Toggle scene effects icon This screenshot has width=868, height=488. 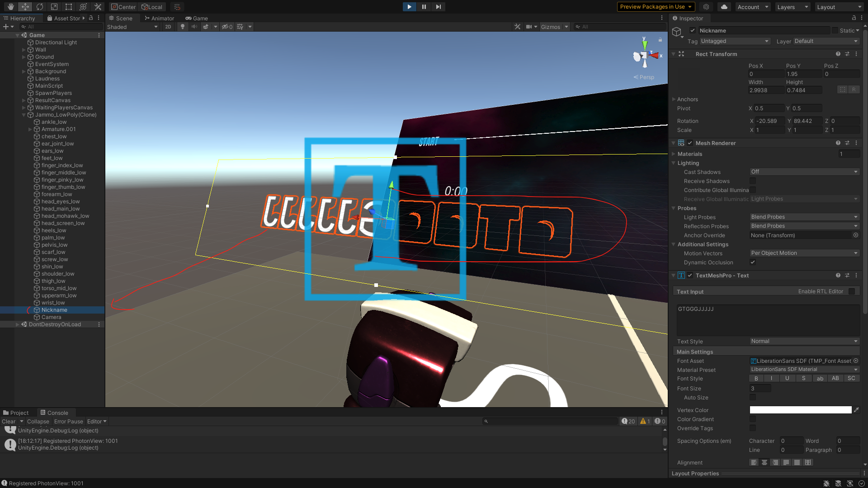[206, 27]
